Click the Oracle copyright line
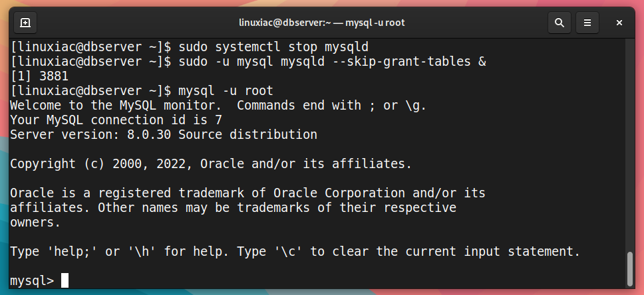The image size is (644, 295). (211, 164)
